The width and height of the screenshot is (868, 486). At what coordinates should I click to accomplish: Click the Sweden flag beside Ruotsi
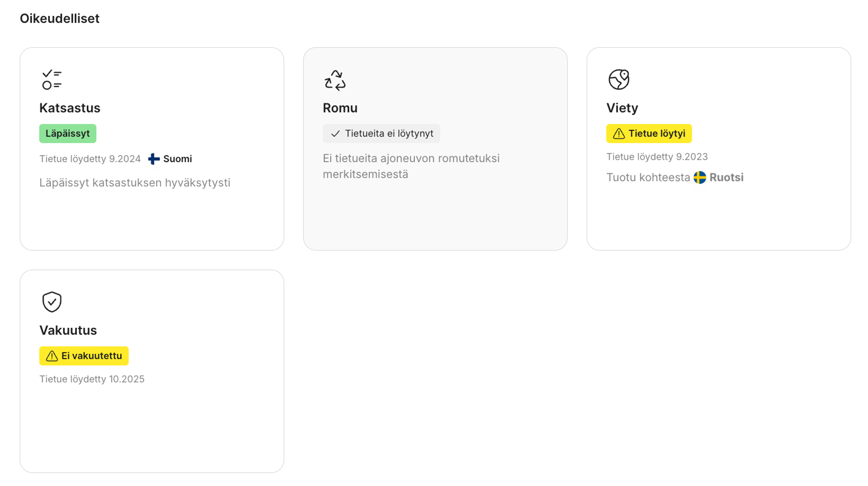[700, 177]
